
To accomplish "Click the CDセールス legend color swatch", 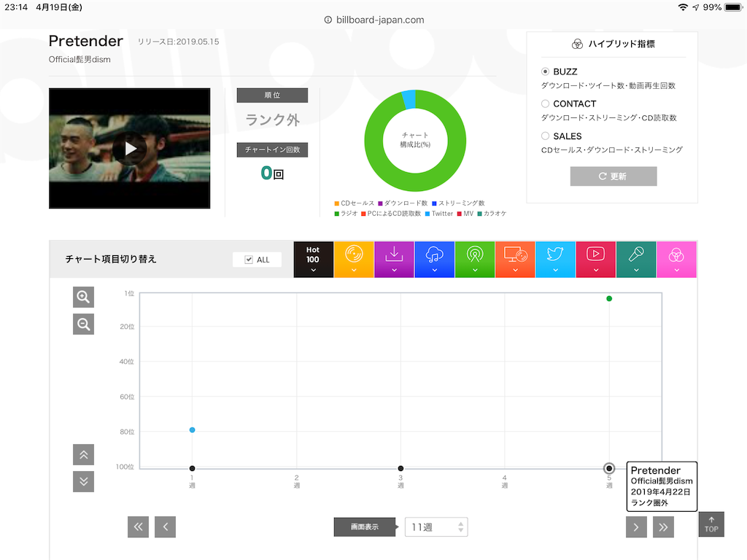I will pos(337,203).
